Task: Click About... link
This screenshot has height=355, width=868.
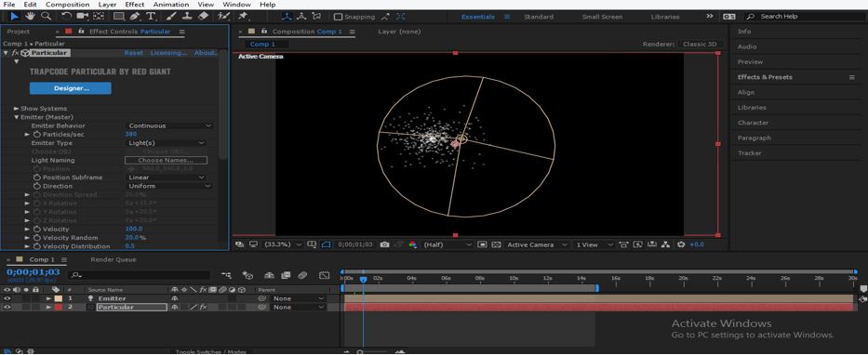Action: (206, 53)
